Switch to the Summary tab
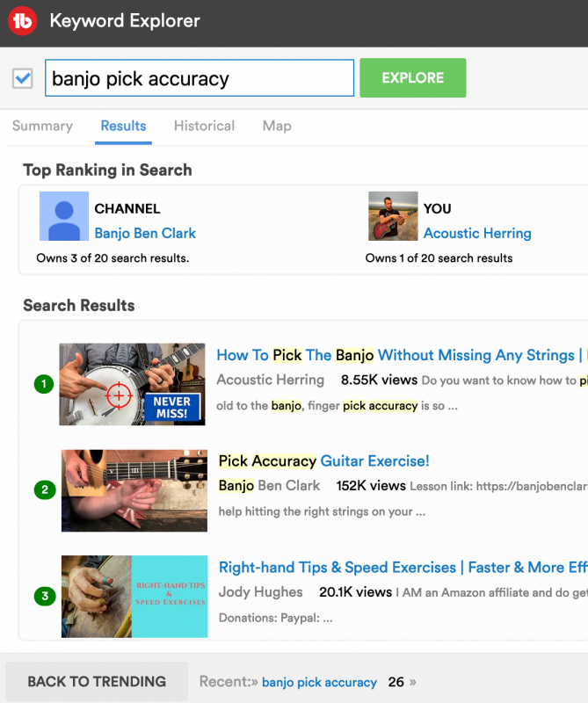 pos(42,126)
